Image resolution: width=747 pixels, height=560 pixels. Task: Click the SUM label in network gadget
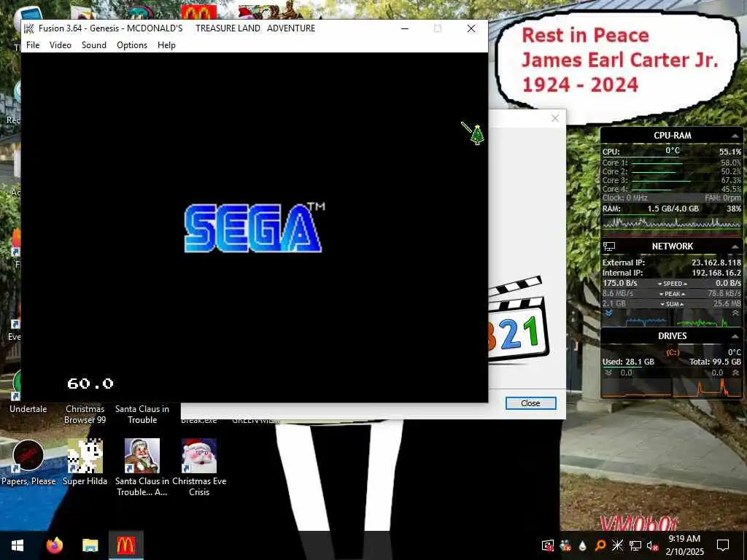672,304
